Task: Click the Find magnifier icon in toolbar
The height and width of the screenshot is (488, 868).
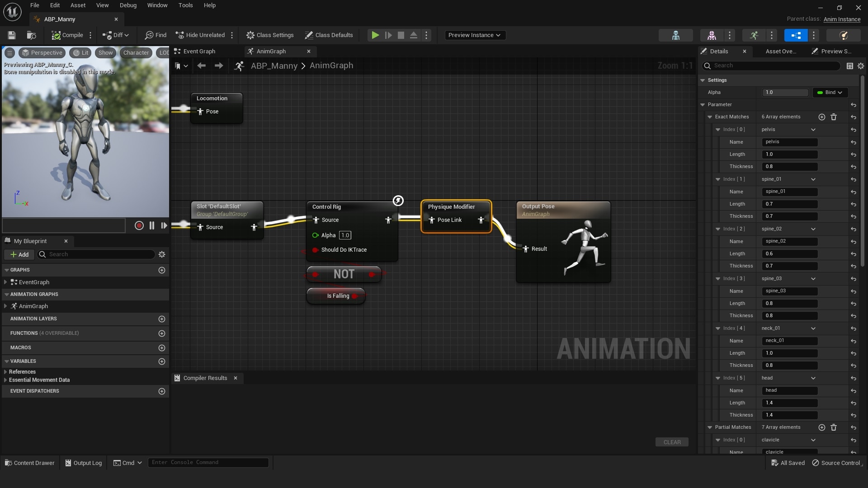Action: (149, 35)
